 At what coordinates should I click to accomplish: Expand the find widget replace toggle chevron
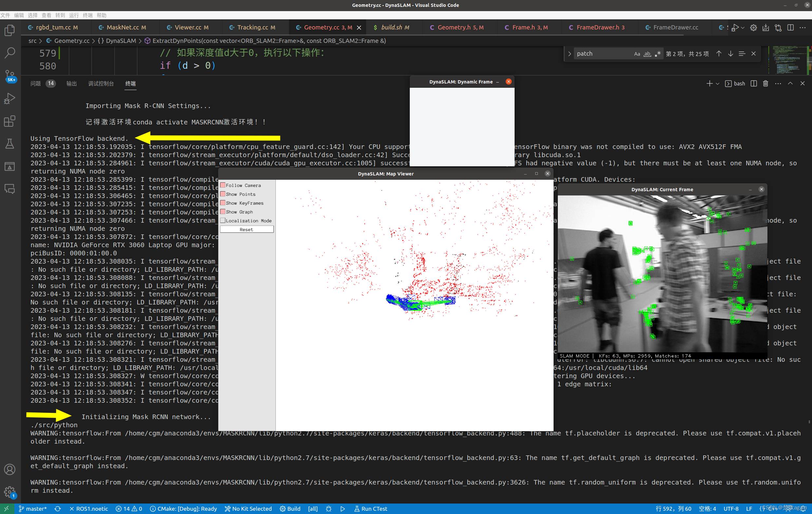coord(570,54)
